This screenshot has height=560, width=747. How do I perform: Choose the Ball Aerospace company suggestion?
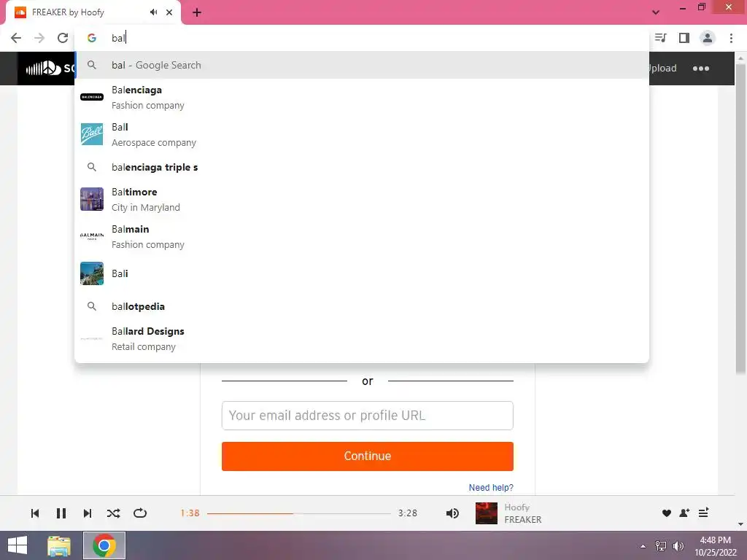pos(362,135)
